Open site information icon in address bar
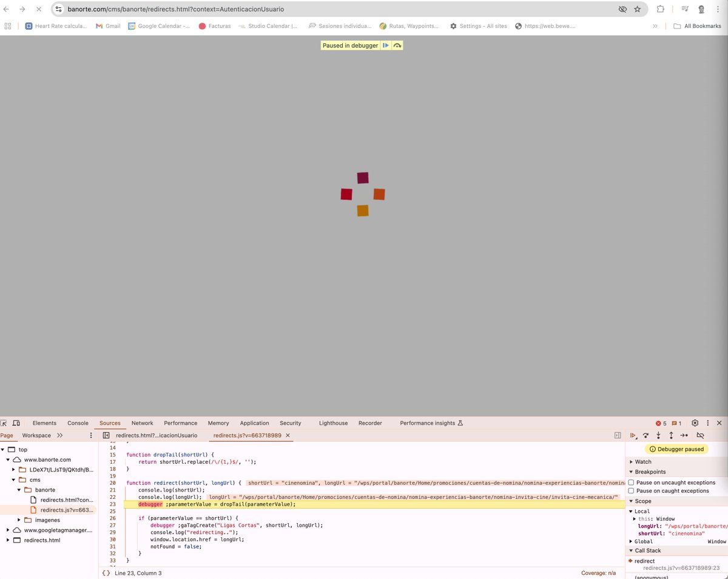The height and width of the screenshot is (579, 728). [59, 9]
